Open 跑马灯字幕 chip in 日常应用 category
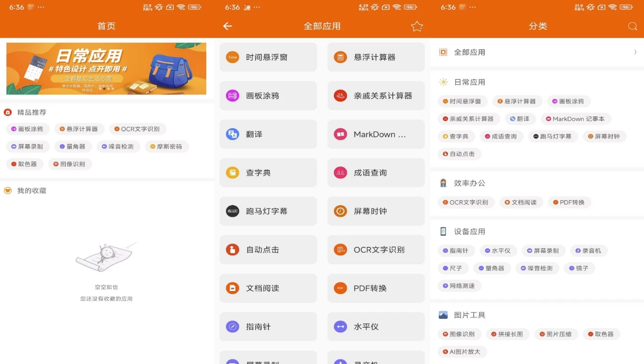The image size is (644, 364). tap(553, 136)
